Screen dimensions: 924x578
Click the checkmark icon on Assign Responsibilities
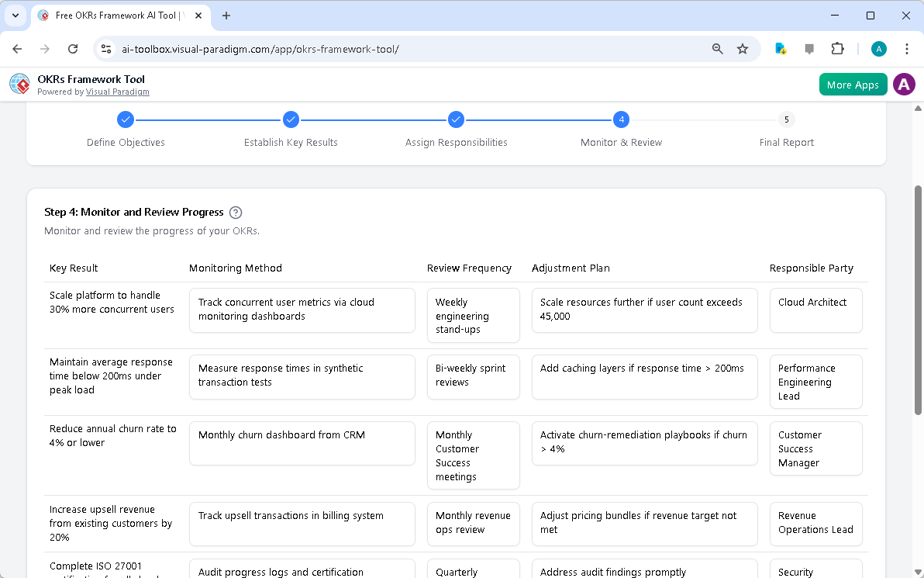[x=456, y=119]
